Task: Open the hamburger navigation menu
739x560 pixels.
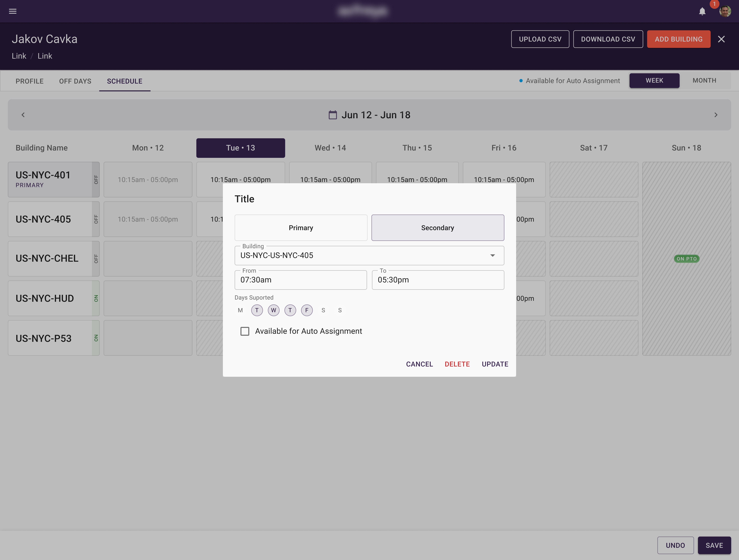Action: point(13,11)
